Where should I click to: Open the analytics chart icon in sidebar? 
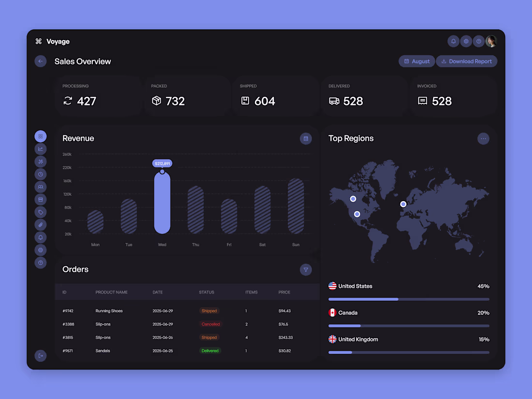click(x=41, y=148)
